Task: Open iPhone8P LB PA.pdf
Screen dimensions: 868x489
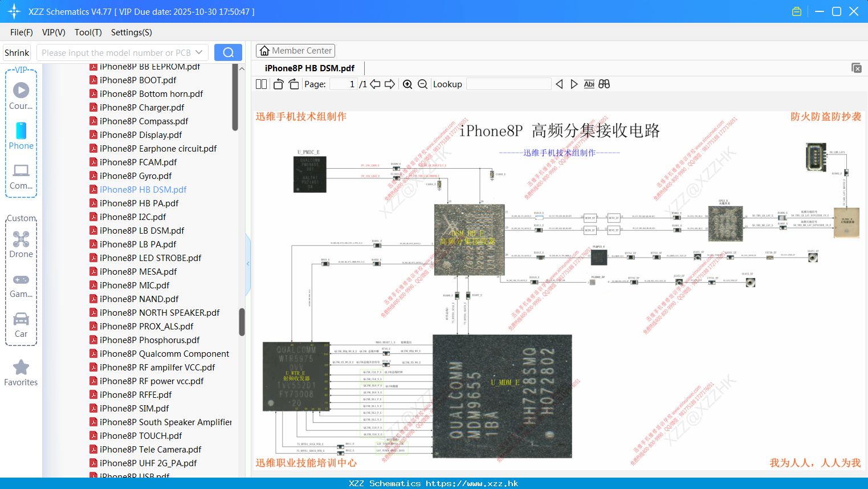Action: (x=138, y=244)
